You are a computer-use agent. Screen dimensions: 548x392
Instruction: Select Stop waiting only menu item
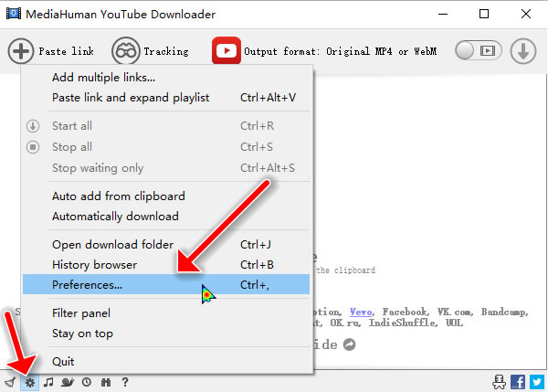[166, 168]
